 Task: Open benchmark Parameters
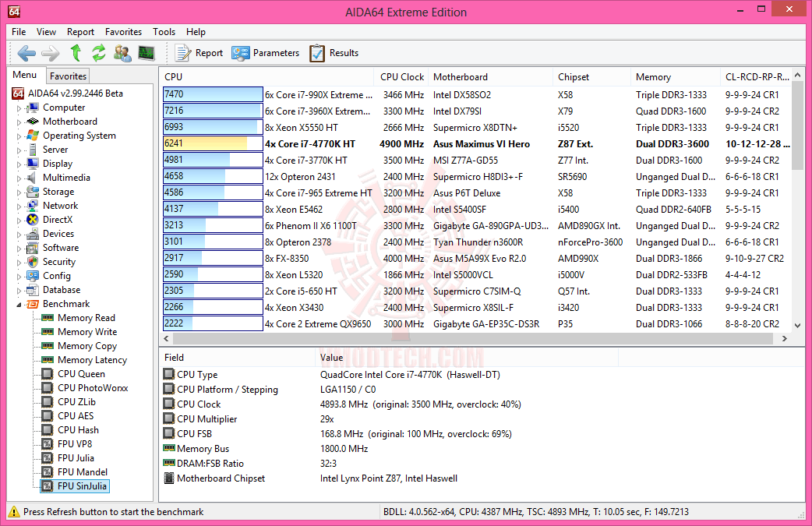coord(265,53)
